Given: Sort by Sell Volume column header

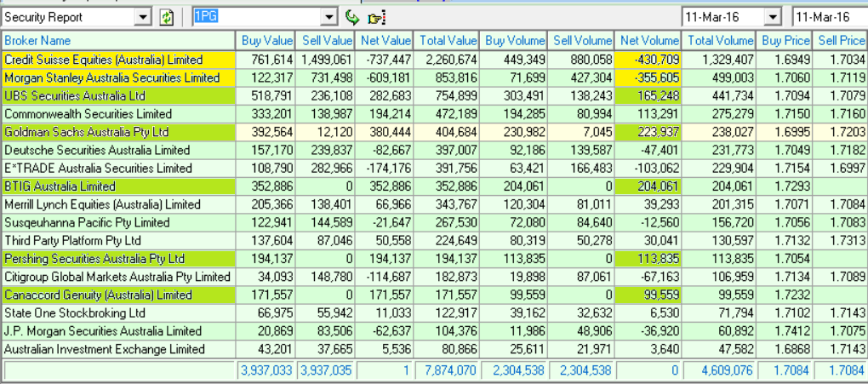Looking at the screenshot, I should (583, 41).
